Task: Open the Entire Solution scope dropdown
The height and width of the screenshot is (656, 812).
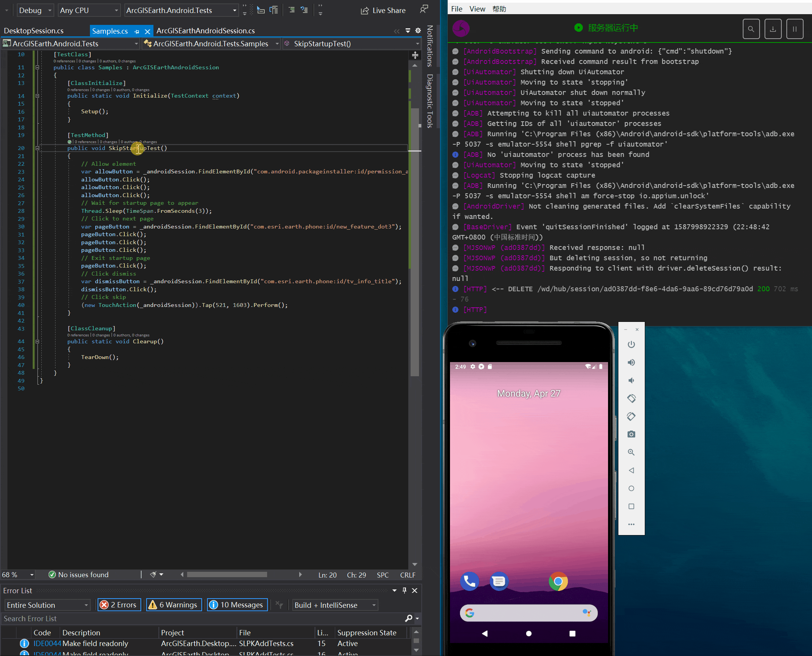Action: click(47, 605)
